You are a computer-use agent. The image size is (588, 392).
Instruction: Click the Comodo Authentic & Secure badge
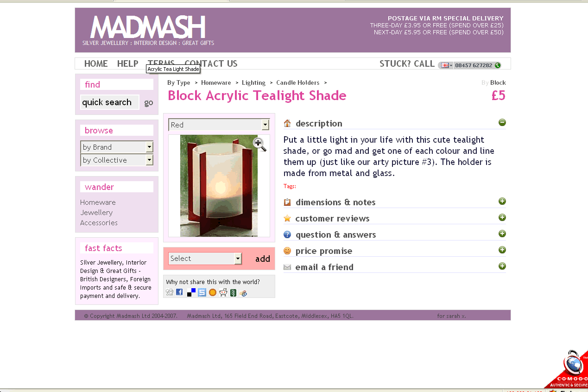coord(569,371)
